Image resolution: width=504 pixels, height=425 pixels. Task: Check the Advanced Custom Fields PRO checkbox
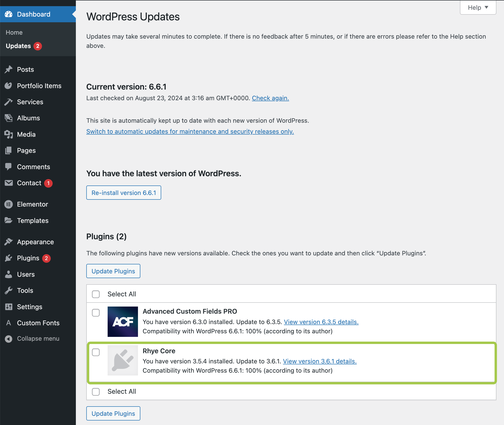[x=96, y=312]
